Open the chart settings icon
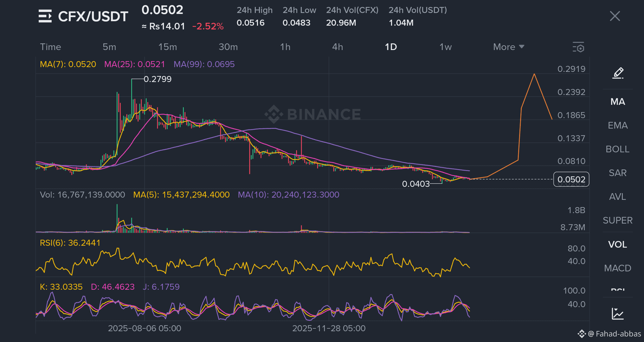 pos(578,47)
